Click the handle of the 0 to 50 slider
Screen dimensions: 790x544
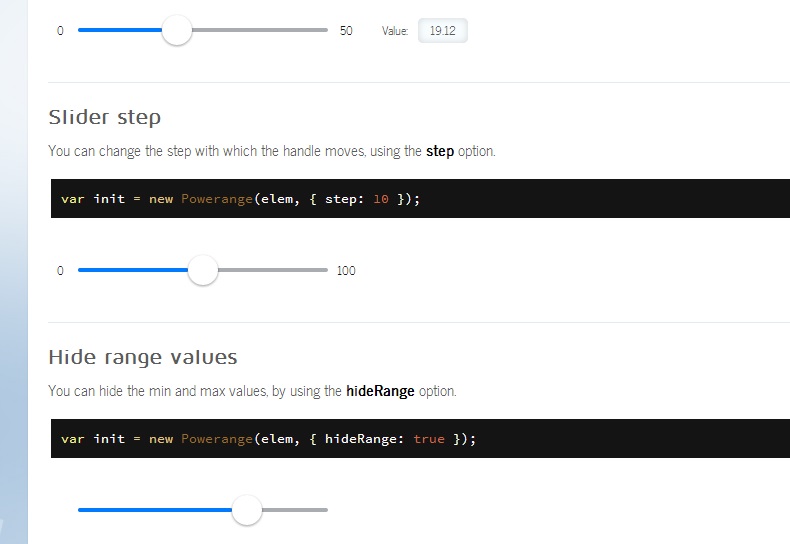click(177, 30)
